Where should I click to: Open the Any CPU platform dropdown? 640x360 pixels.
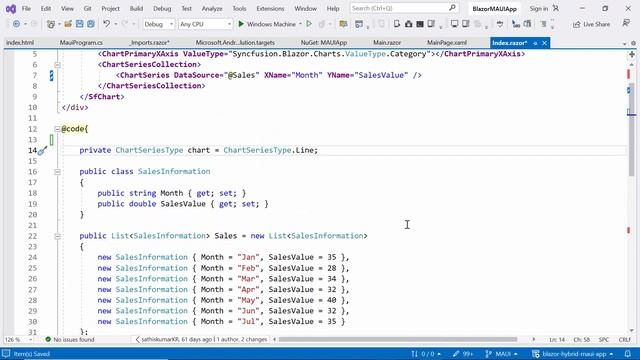(x=205, y=24)
